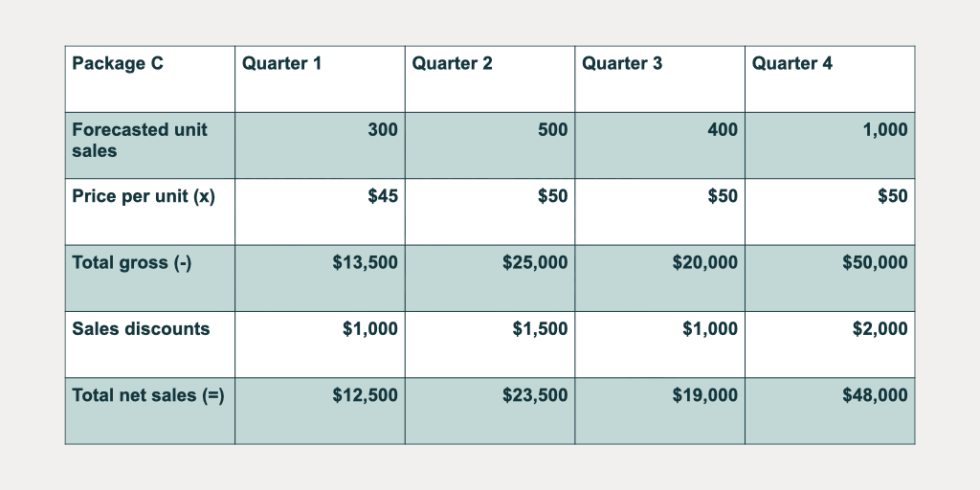The image size is (980, 490).
Task: Select the 300 forecasted units cell
Action: click(383, 130)
